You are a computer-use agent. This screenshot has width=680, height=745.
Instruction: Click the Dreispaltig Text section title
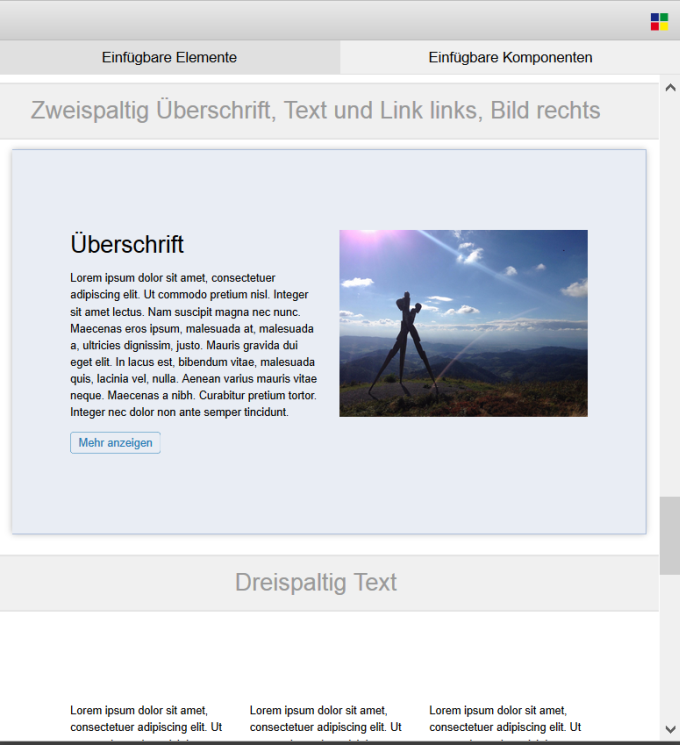pos(316,583)
